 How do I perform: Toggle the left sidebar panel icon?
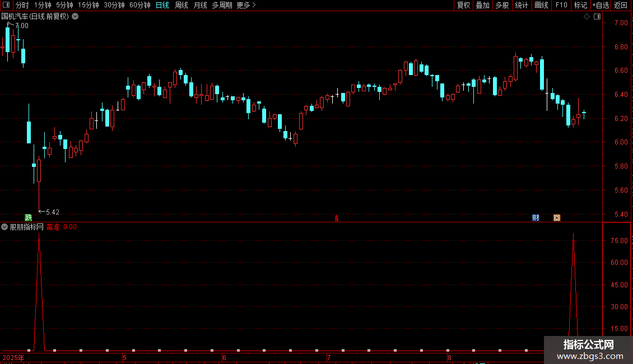[x=6, y=5]
